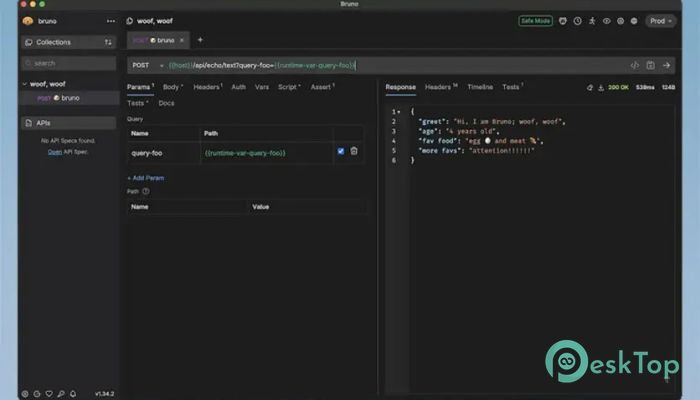
Task: Close the bruno request tab
Action: pos(182,40)
